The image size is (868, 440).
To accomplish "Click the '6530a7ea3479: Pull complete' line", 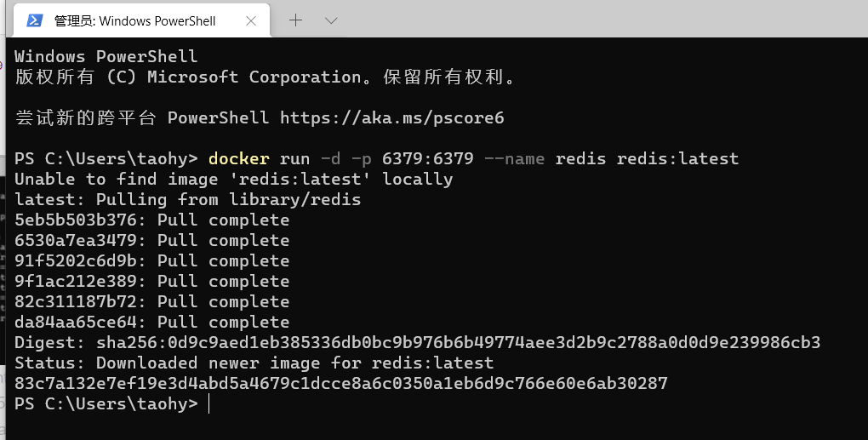I will pyautogui.click(x=152, y=241).
